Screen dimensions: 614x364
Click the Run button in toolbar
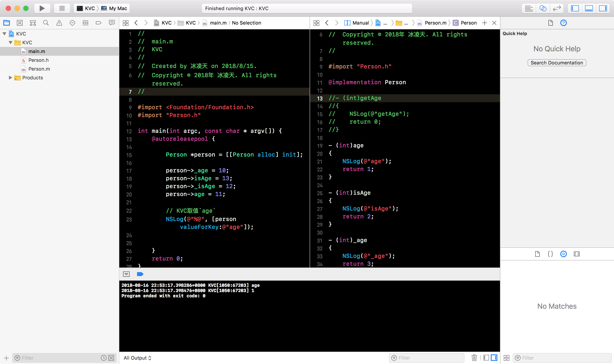click(x=42, y=8)
